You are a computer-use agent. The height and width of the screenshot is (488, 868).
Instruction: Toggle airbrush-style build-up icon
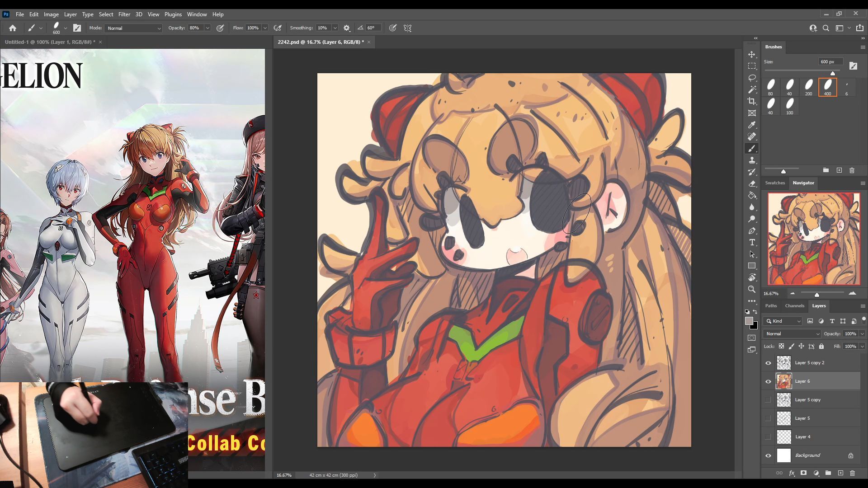click(278, 28)
